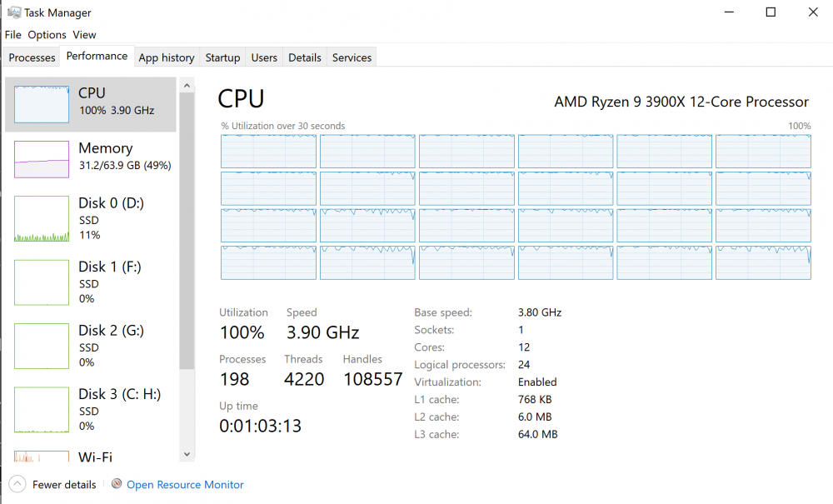Select Disk 1 (F:) in sidebar
Image resolution: width=833 pixels, height=504 pixels.
[x=90, y=282]
